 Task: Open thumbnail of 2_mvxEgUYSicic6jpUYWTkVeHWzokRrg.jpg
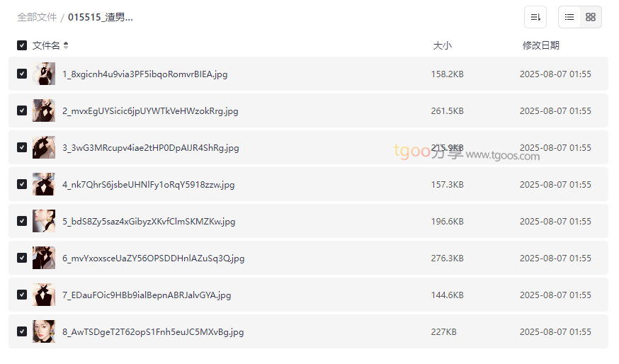(44, 110)
